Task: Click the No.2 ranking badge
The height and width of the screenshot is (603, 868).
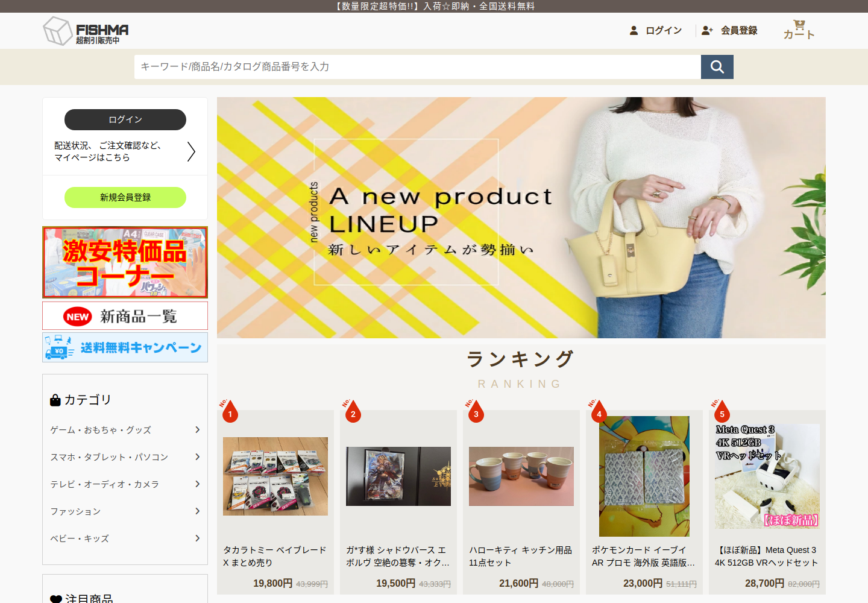Action: (353, 412)
